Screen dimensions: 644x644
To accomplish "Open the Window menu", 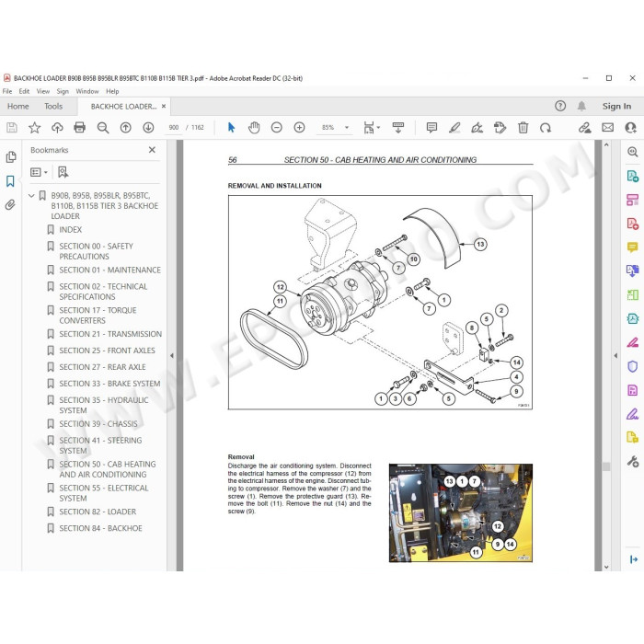I will click(x=87, y=91).
